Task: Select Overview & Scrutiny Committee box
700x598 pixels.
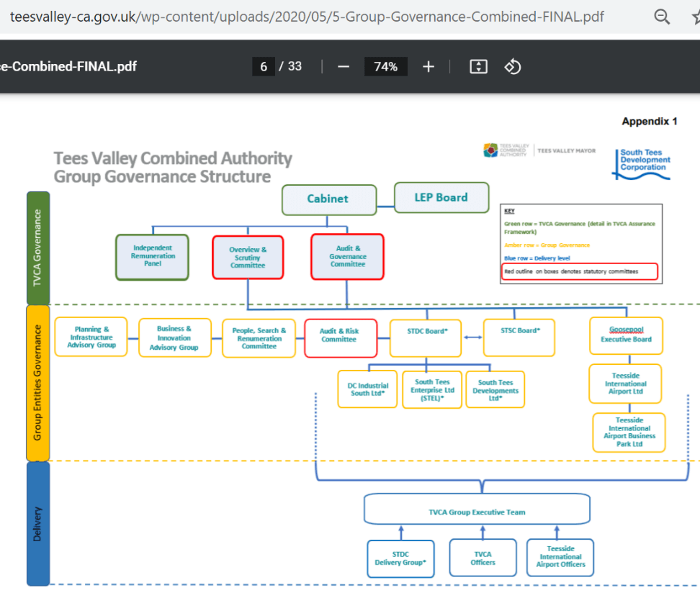Action: pyautogui.click(x=248, y=258)
